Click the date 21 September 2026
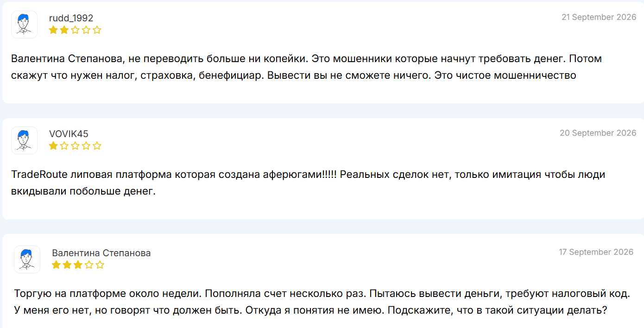 coord(599,17)
